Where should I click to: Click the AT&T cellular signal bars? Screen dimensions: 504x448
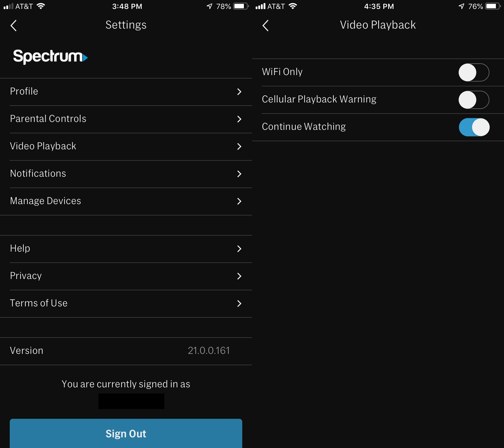9,6
